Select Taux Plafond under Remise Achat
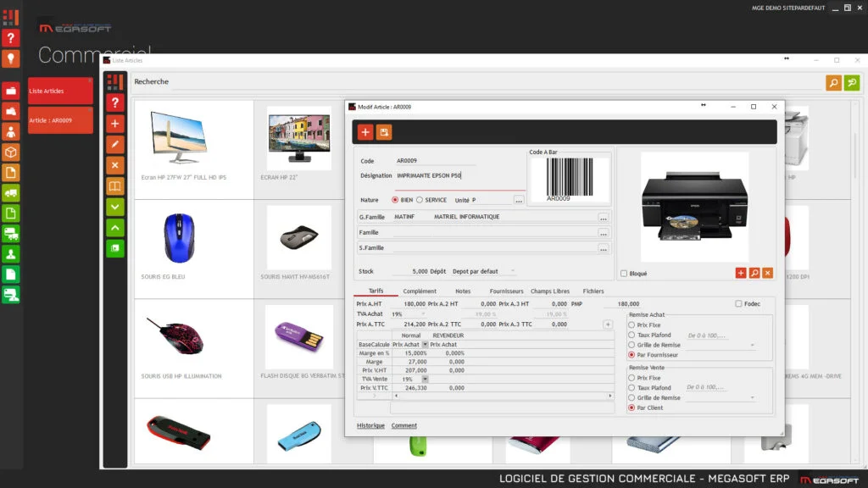 click(632, 335)
